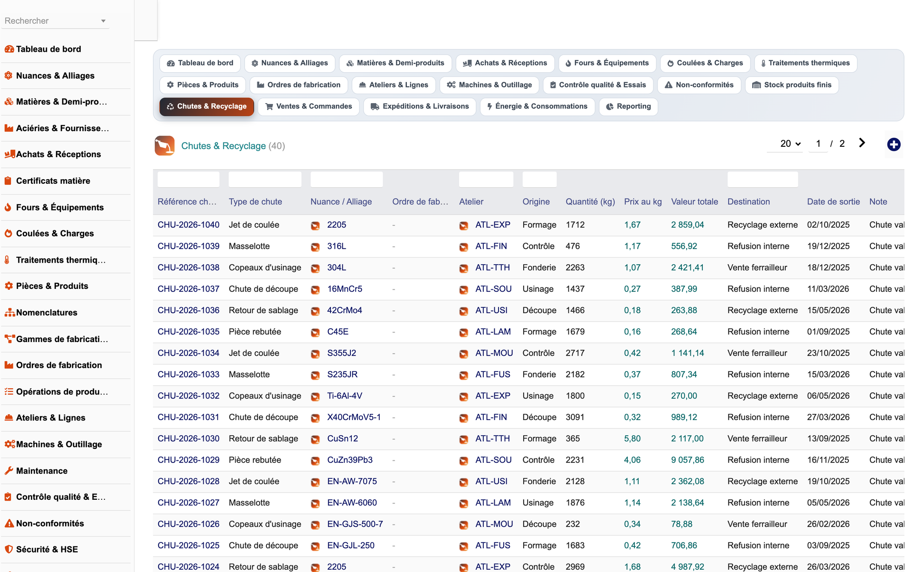Select Nomenclatures icon in sidebar
The image size is (924, 572).
coord(9,313)
